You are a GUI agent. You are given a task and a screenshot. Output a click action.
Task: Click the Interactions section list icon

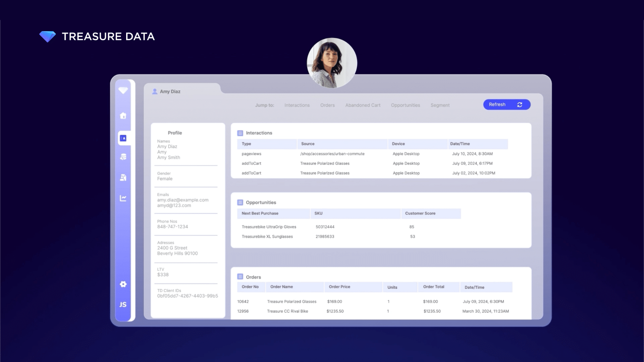[240, 133]
